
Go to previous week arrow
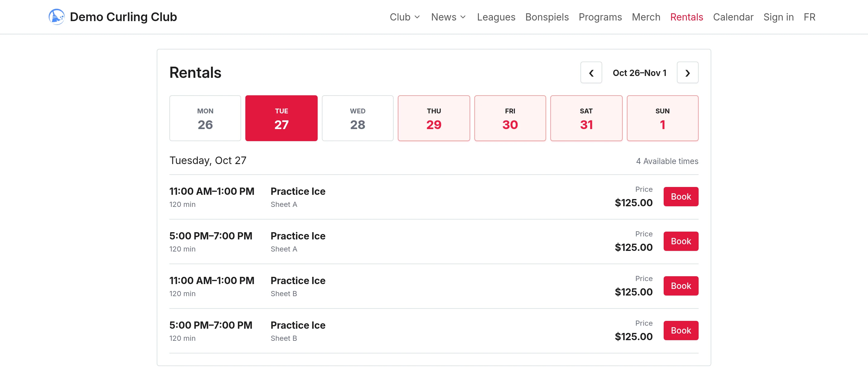[x=591, y=72]
